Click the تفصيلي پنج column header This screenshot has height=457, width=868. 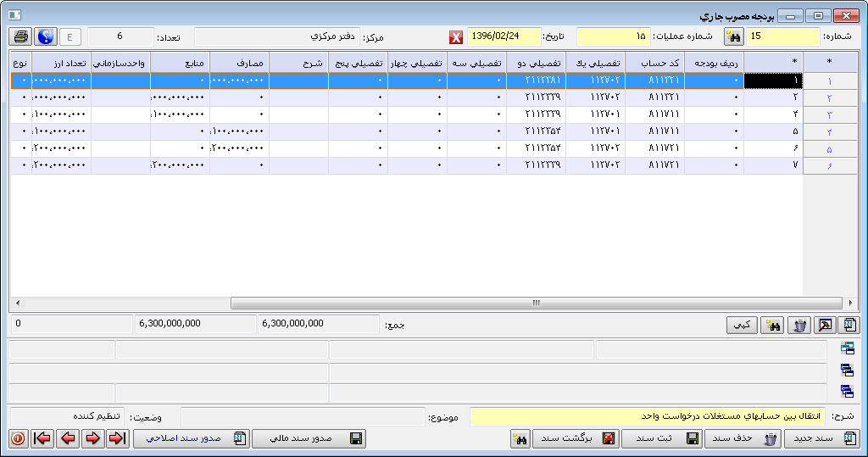click(359, 63)
